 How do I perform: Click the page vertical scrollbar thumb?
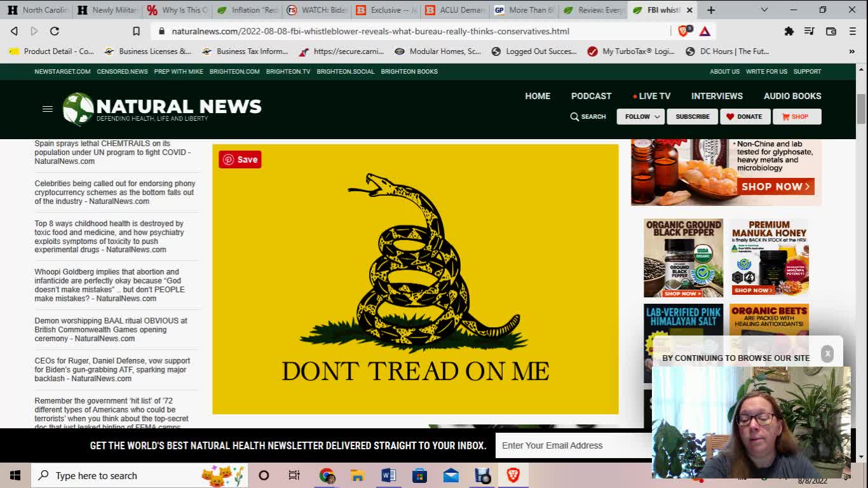[x=862, y=109]
